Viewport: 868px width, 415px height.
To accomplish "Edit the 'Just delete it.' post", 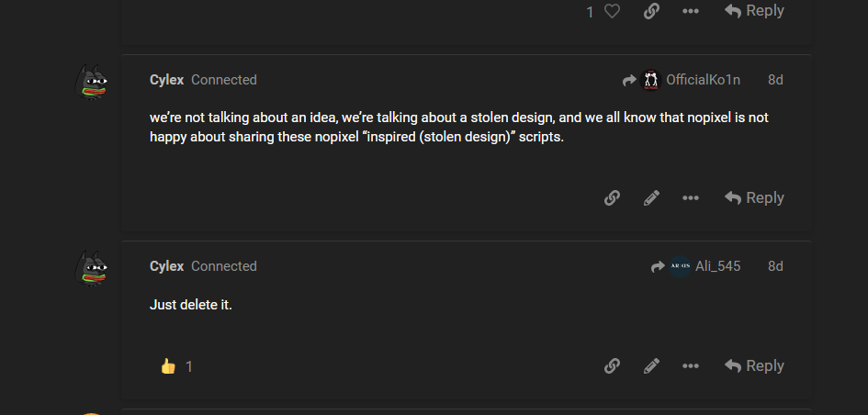I will pos(651,365).
